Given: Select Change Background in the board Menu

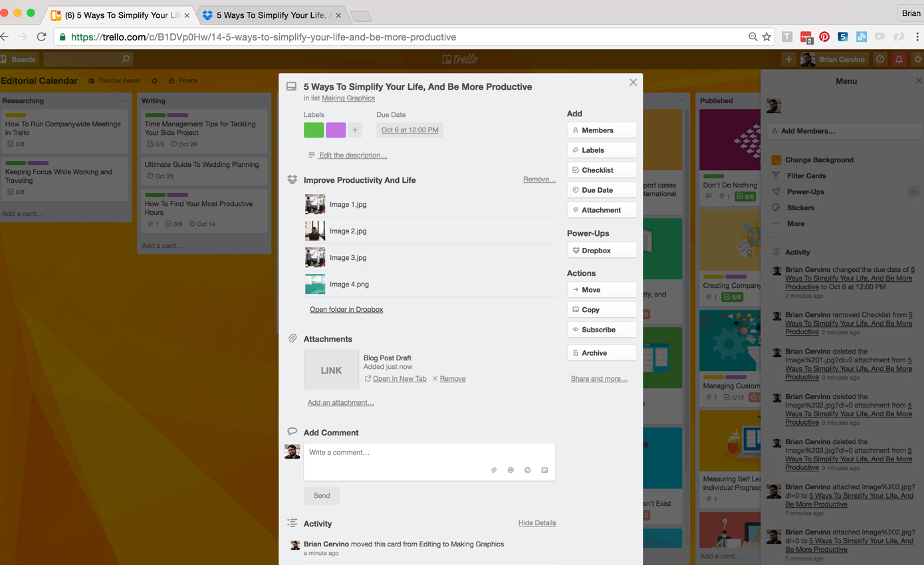Looking at the screenshot, I should click(819, 160).
